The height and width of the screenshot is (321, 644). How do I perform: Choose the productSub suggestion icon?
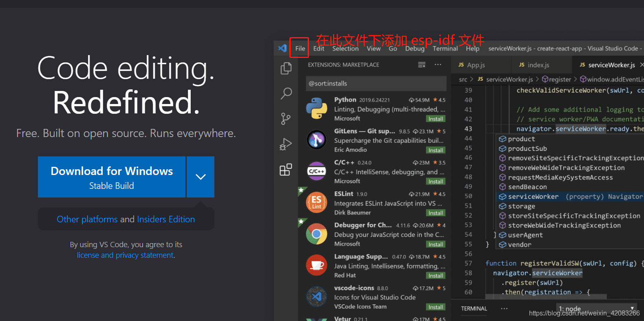click(x=503, y=148)
